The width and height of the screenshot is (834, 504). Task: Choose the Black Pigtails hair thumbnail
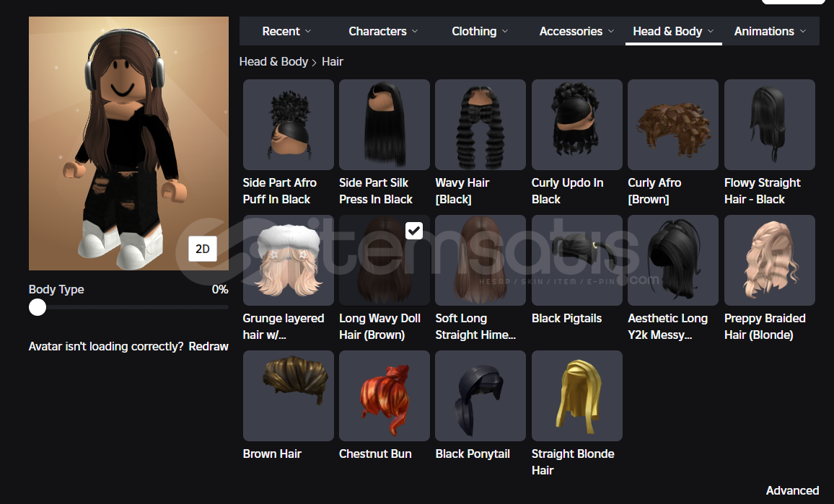pyautogui.click(x=577, y=260)
